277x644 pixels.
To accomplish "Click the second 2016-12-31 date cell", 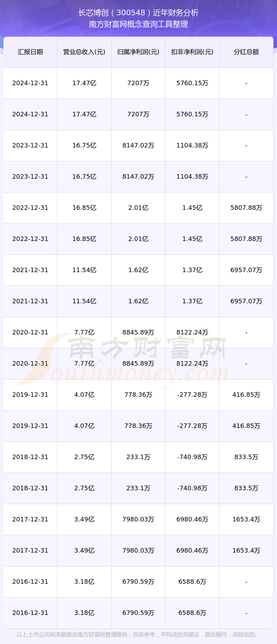I will pos(30,613).
